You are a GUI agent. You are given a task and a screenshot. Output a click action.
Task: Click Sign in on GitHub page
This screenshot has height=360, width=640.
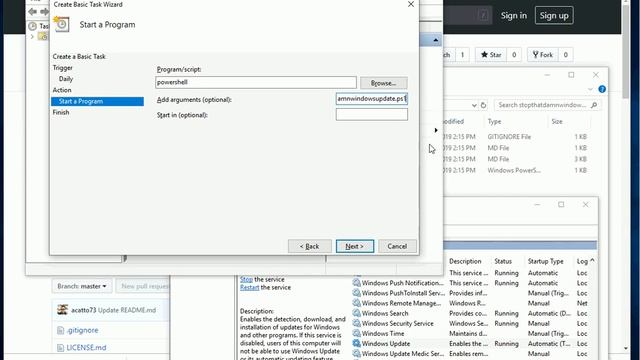point(513,16)
